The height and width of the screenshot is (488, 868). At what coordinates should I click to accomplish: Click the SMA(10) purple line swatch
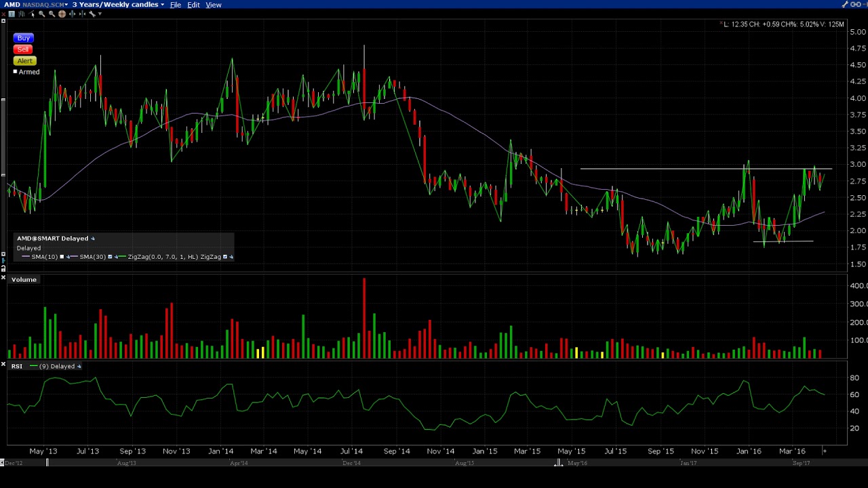26,257
